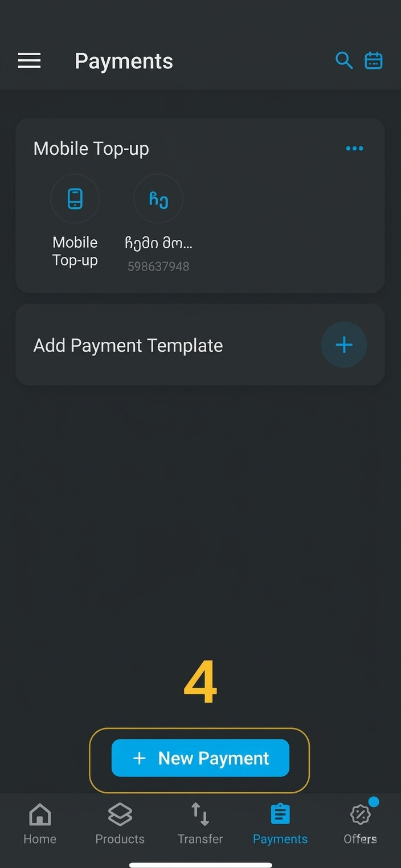Tap the Transfer arrows icon
Viewport: 401px width, 868px height.
200,814
